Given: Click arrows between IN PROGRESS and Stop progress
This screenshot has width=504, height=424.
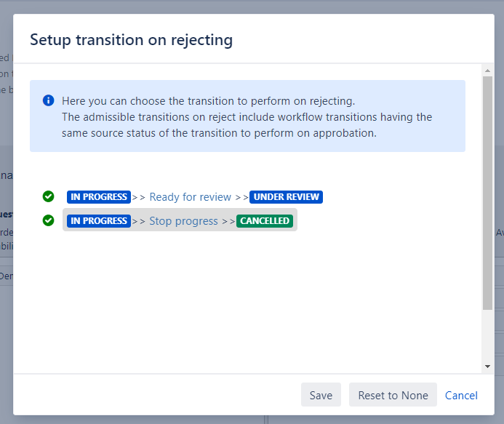Looking at the screenshot, I should [x=139, y=221].
